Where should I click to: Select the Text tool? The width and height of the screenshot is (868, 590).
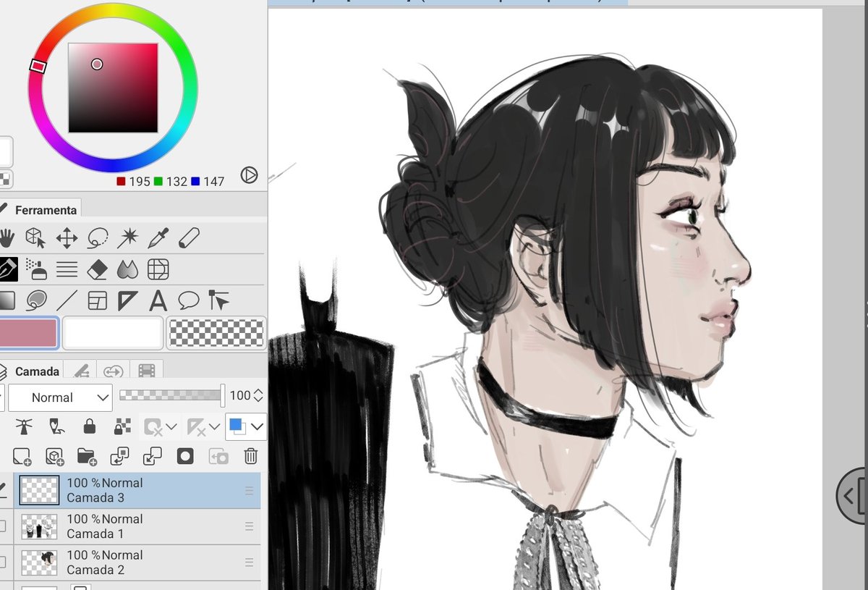pyautogui.click(x=158, y=300)
